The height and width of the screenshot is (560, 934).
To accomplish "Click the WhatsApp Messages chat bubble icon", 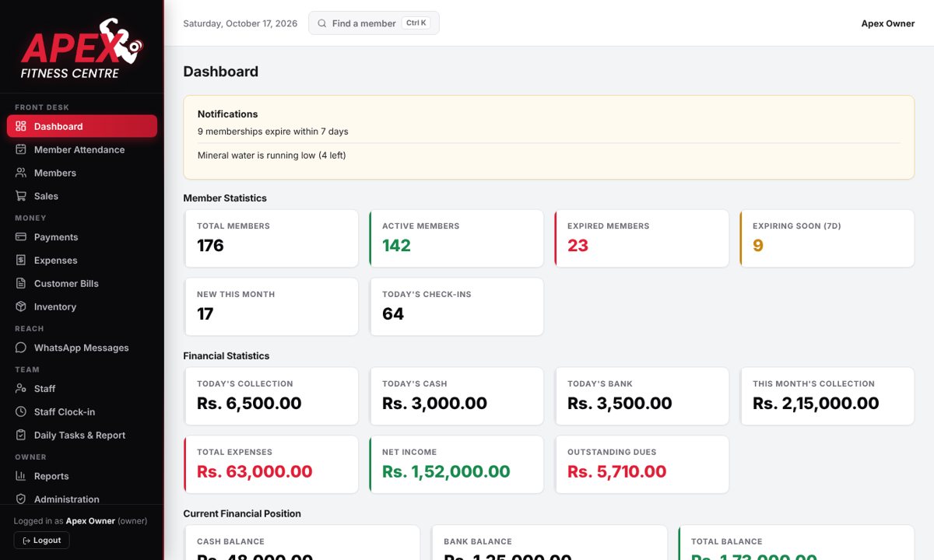I will tap(21, 348).
